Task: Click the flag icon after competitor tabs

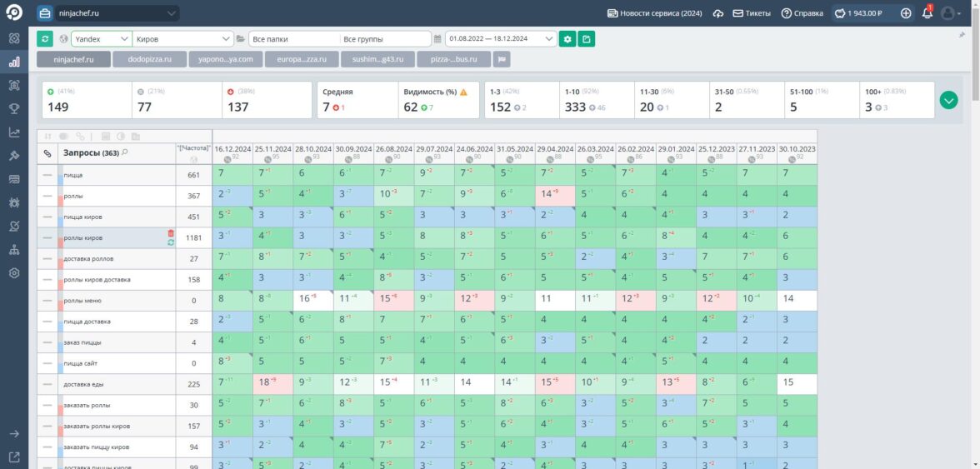Action: pos(502,59)
